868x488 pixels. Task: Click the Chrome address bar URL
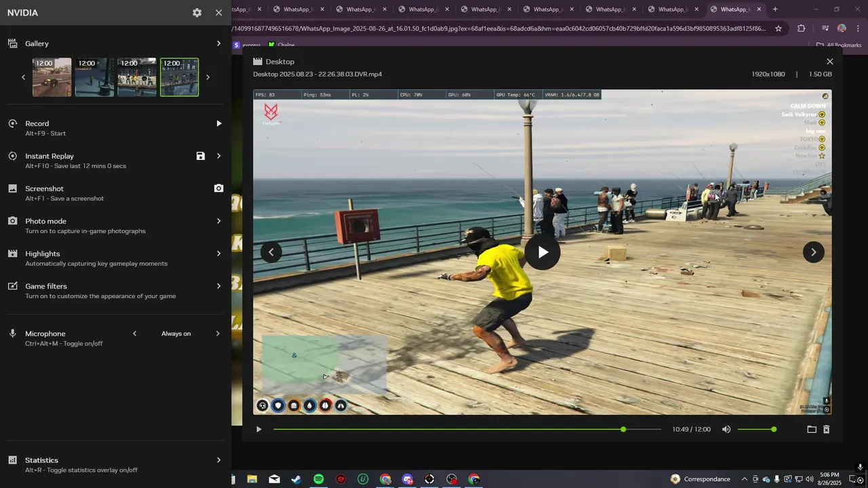coord(499,28)
